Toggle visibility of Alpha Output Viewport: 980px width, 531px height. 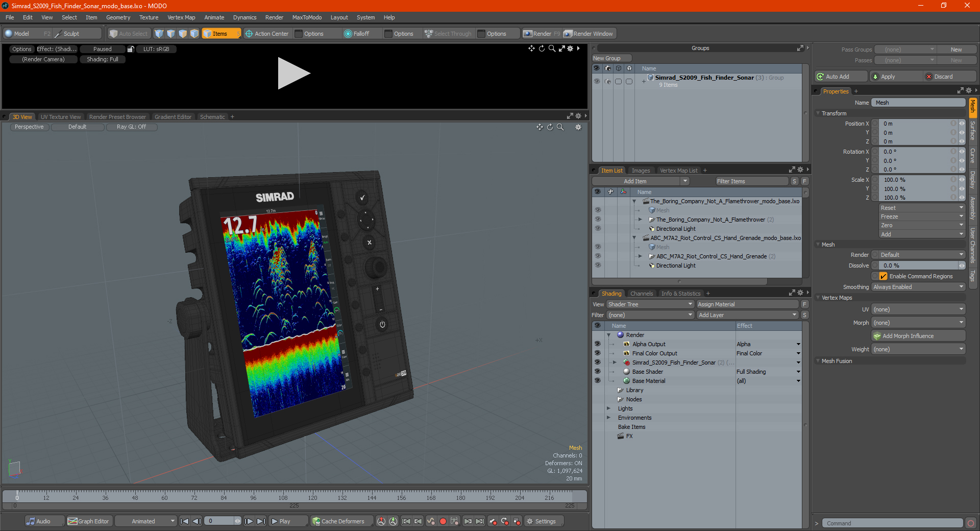597,344
